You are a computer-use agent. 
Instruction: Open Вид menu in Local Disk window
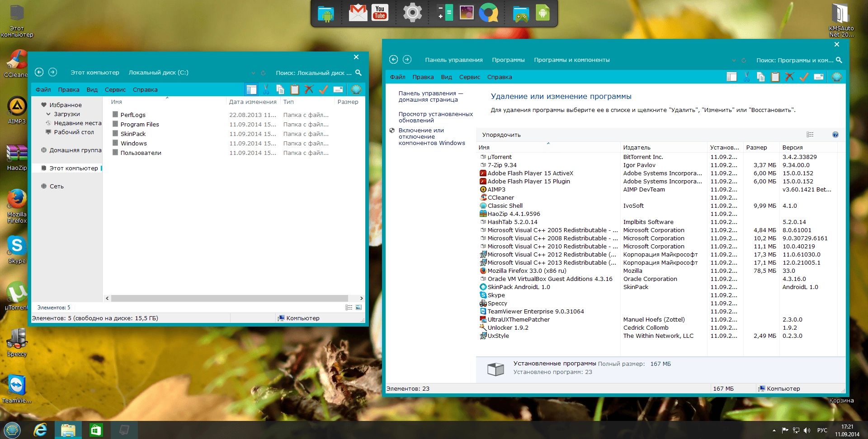point(92,90)
